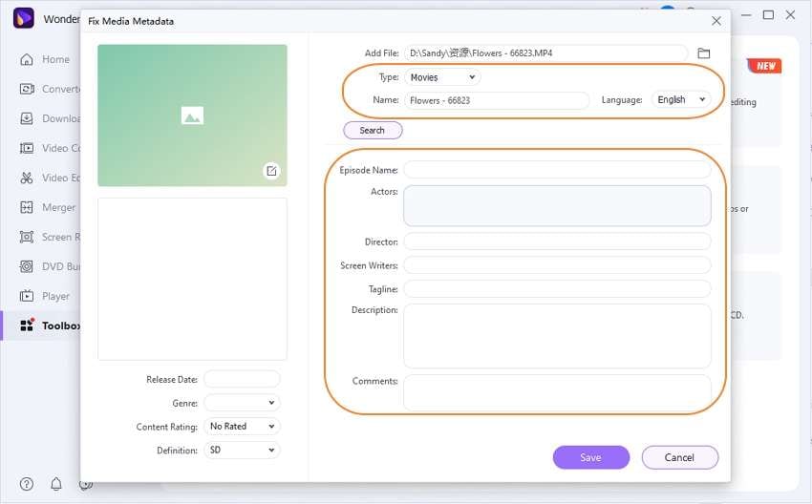The image size is (812, 504).
Task: Click the Wondershare UniConverter app logo
Action: 23,19
